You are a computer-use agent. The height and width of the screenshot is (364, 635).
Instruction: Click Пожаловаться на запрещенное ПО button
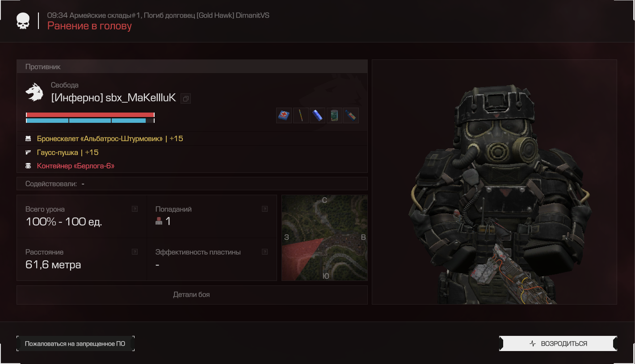[76, 343]
